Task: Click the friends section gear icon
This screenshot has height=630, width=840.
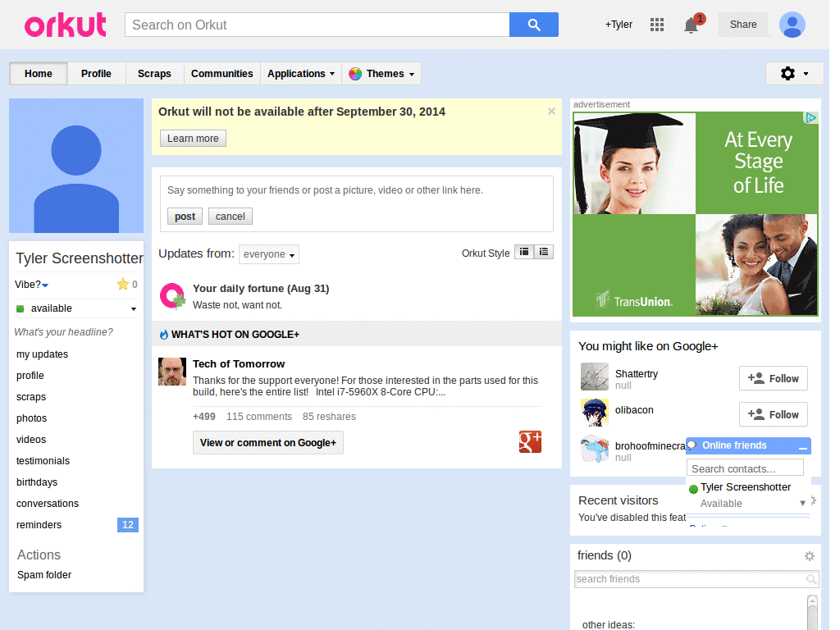Action: coord(810,556)
